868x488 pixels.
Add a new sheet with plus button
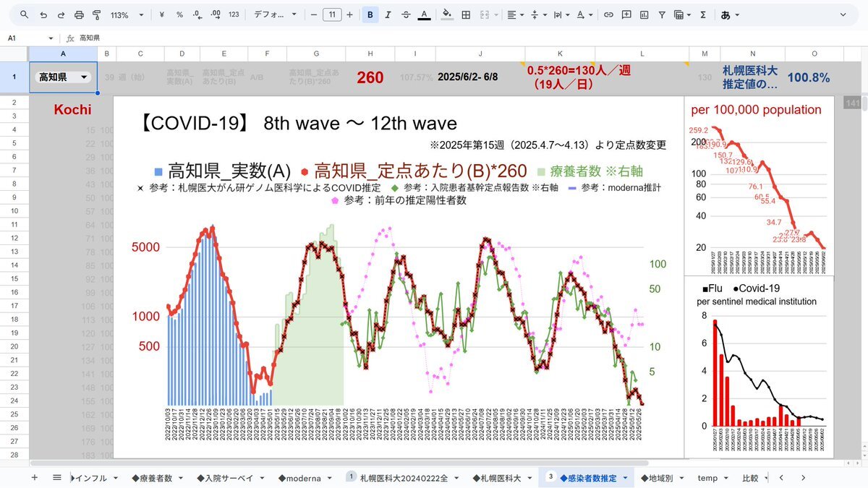pos(34,478)
